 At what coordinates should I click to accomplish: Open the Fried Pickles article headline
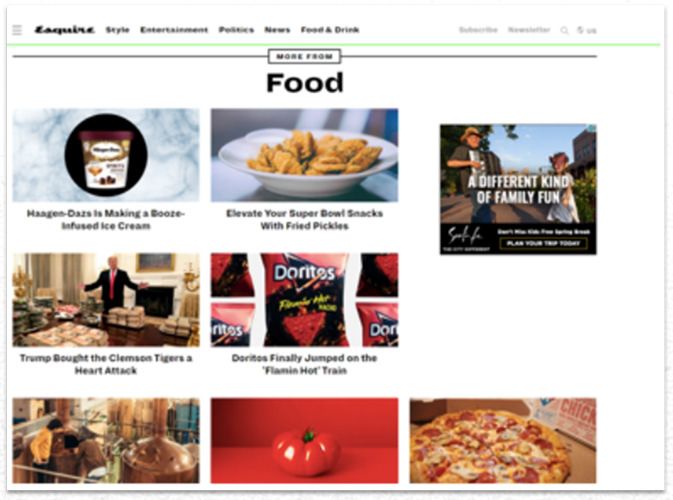(x=304, y=219)
